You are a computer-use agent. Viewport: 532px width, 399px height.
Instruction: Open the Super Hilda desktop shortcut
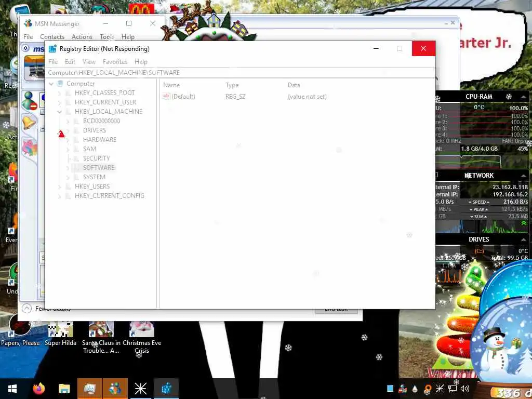point(60,334)
